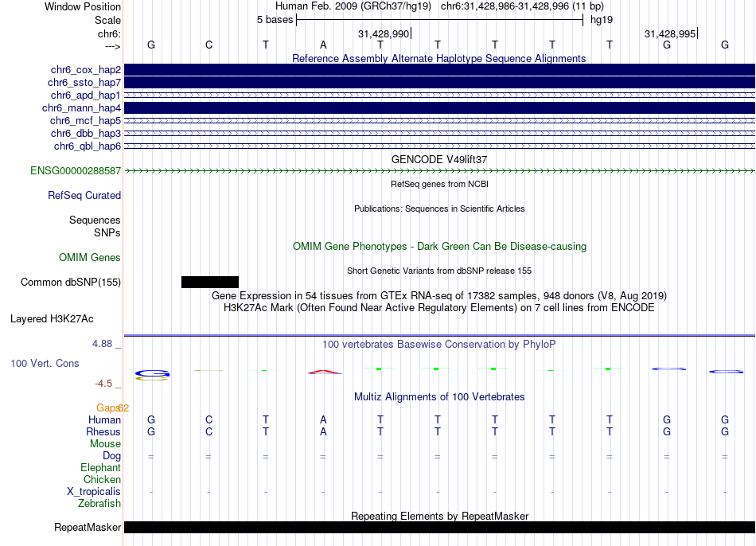This screenshot has height=546, width=756.
Task: Click the black RepeatMasker element bar
Action: (x=439, y=527)
